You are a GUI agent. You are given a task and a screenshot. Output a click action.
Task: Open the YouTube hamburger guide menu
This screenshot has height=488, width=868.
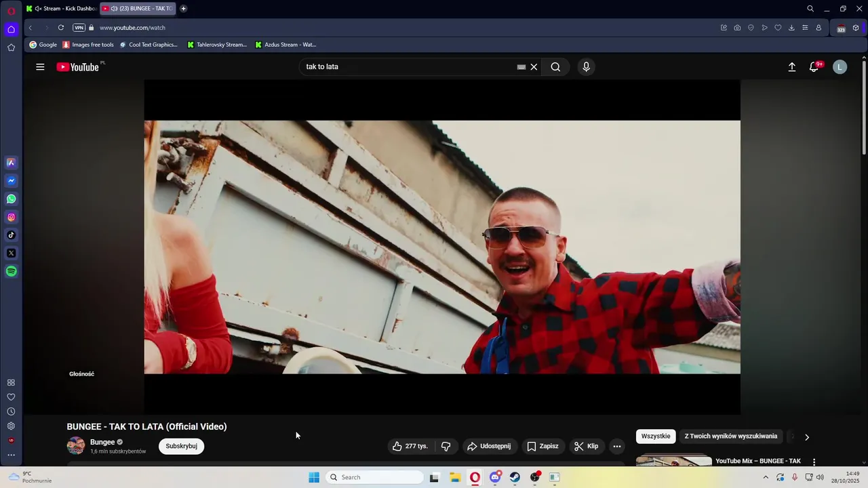coord(40,67)
